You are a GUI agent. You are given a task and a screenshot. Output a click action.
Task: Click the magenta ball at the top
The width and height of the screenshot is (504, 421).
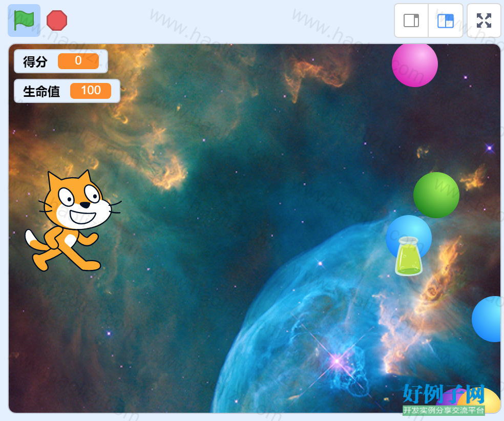[x=415, y=65]
